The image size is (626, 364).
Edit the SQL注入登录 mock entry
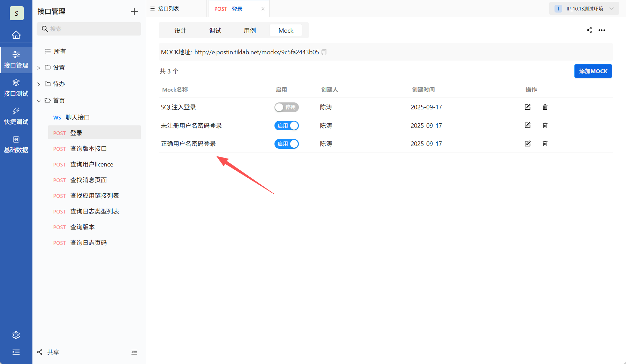point(528,107)
